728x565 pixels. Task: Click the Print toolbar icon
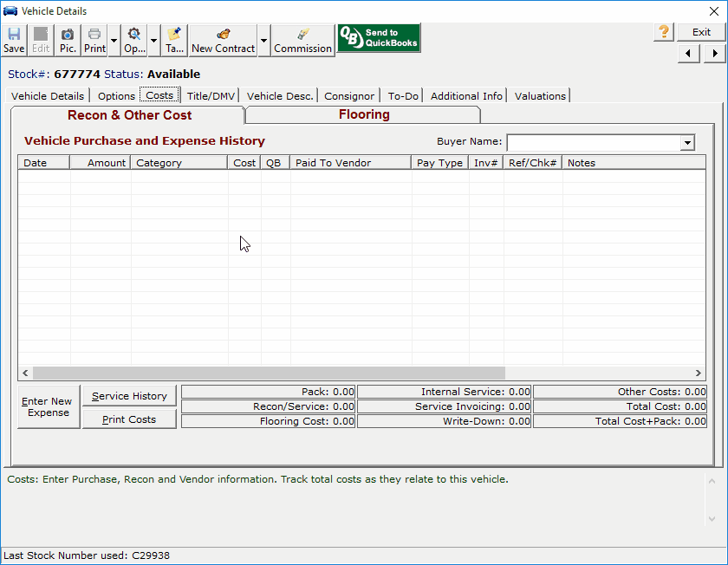(94, 40)
